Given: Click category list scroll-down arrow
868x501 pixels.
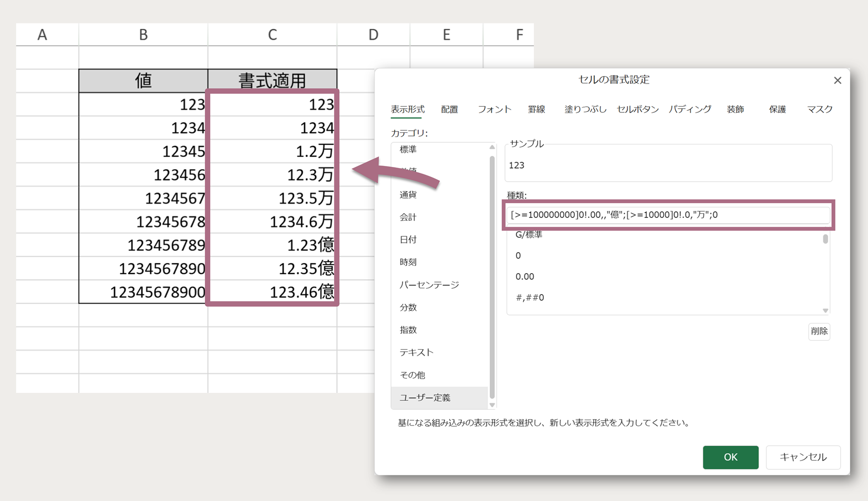Looking at the screenshot, I should pyautogui.click(x=492, y=405).
